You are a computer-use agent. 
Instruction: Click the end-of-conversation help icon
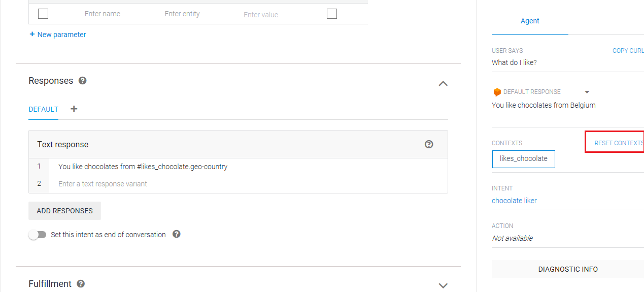point(177,234)
